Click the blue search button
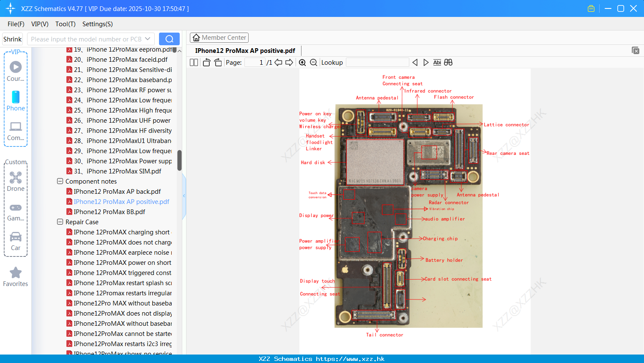 point(169,39)
